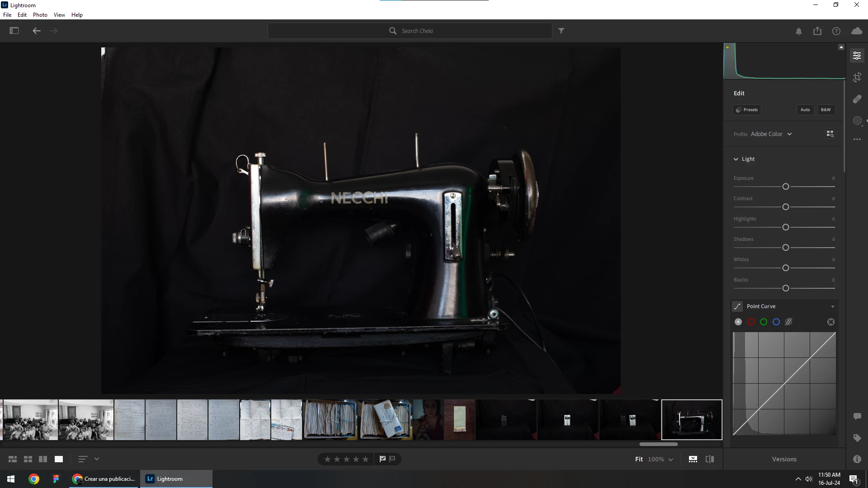Click the Auto button

805,110
